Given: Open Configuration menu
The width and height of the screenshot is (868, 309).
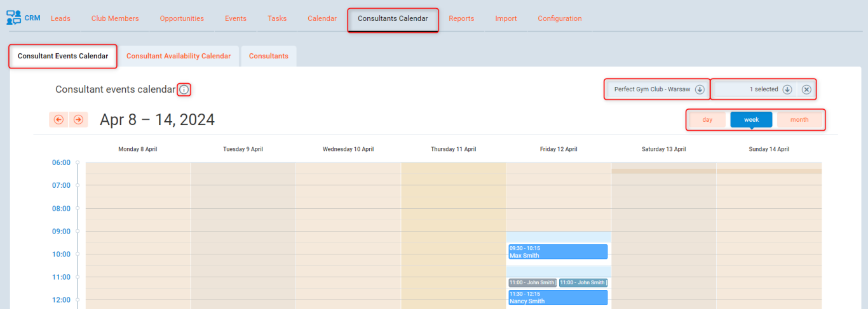Looking at the screenshot, I should [x=560, y=18].
